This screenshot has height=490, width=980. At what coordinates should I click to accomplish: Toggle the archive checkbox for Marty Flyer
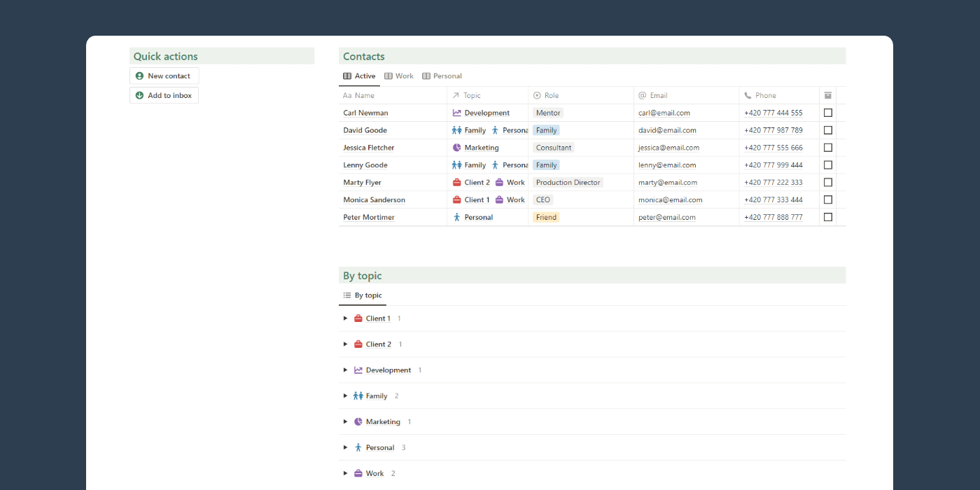point(828,182)
